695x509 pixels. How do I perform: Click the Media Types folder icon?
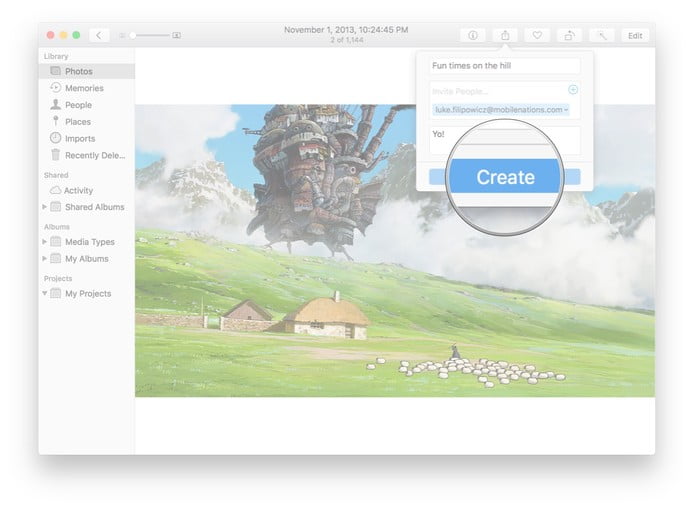point(55,242)
